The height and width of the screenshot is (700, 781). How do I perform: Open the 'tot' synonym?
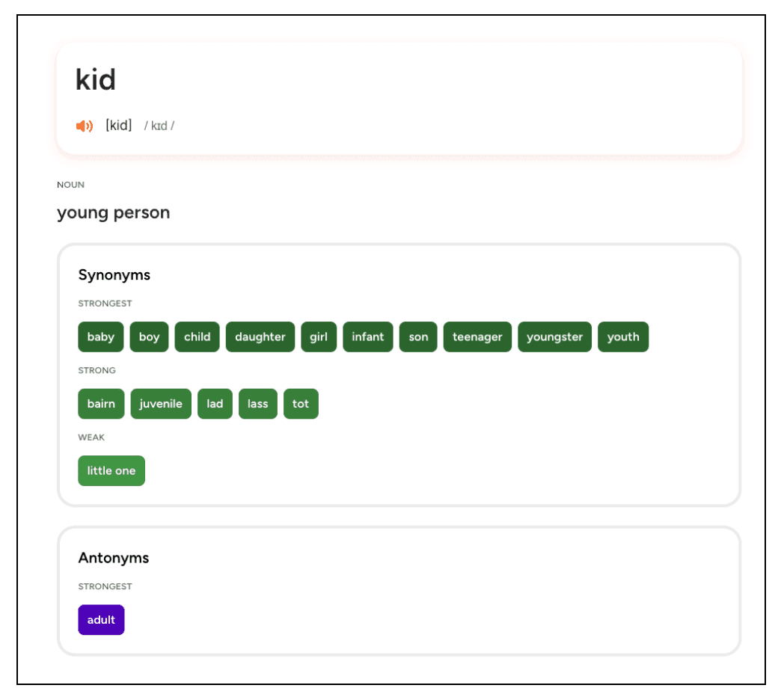[x=301, y=404]
